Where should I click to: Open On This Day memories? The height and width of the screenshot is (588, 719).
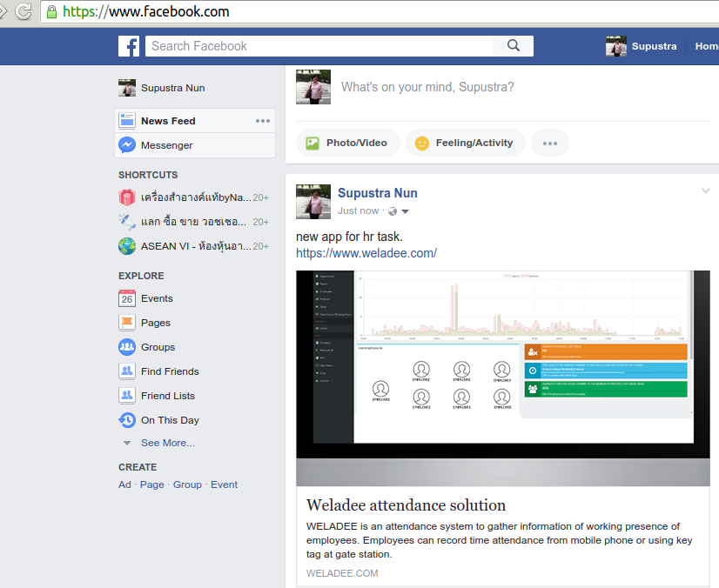coord(170,420)
